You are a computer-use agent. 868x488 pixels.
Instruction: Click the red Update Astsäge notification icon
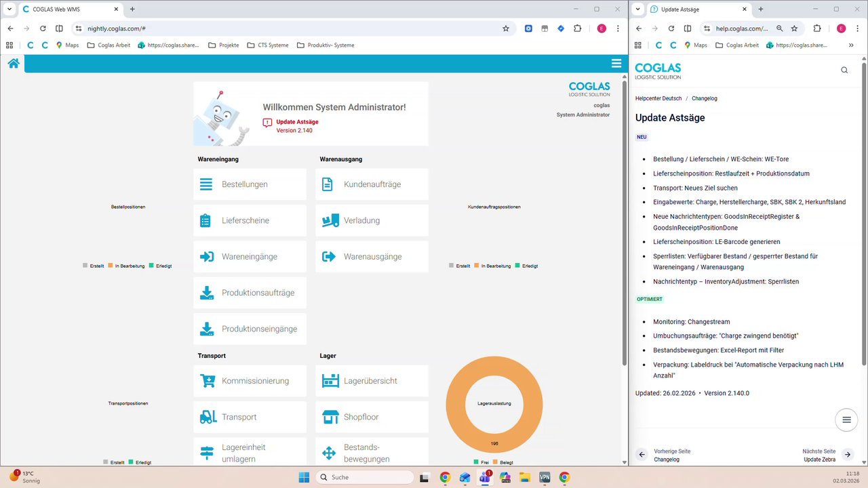267,123
